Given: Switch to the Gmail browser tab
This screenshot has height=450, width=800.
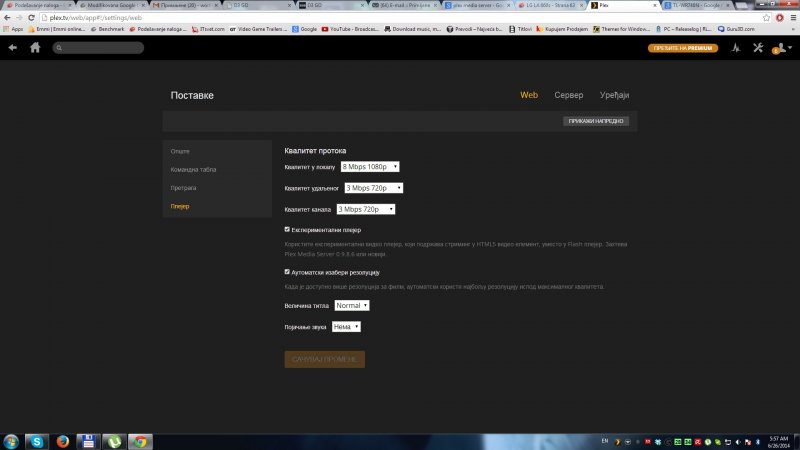Looking at the screenshot, I should pyautogui.click(x=185, y=5).
